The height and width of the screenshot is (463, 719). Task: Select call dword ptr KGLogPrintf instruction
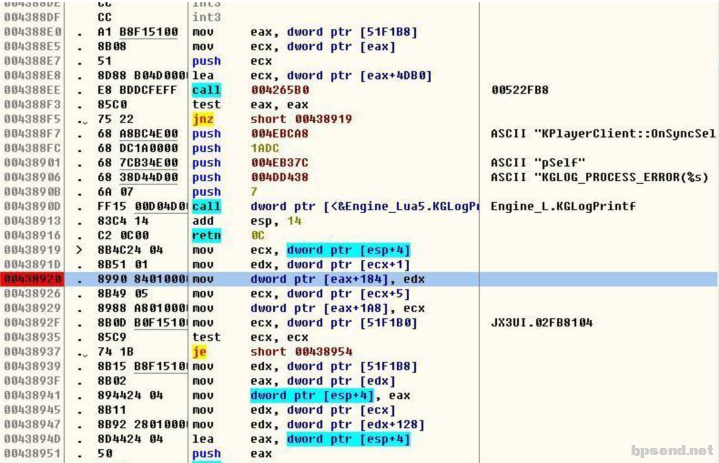(x=335, y=206)
